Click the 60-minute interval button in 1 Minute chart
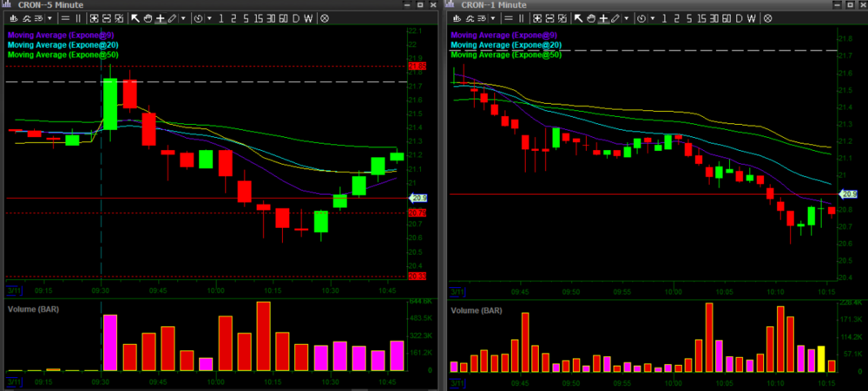 tap(726, 17)
